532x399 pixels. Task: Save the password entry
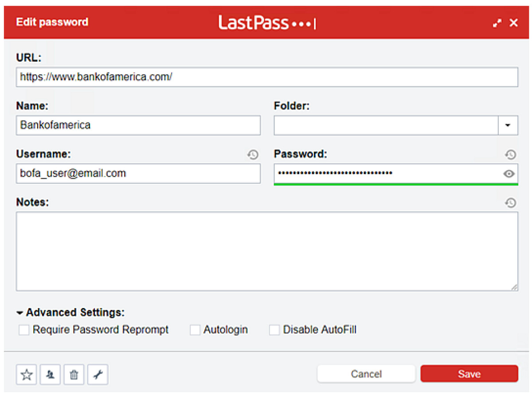pyautogui.click(x=469, y=374)
